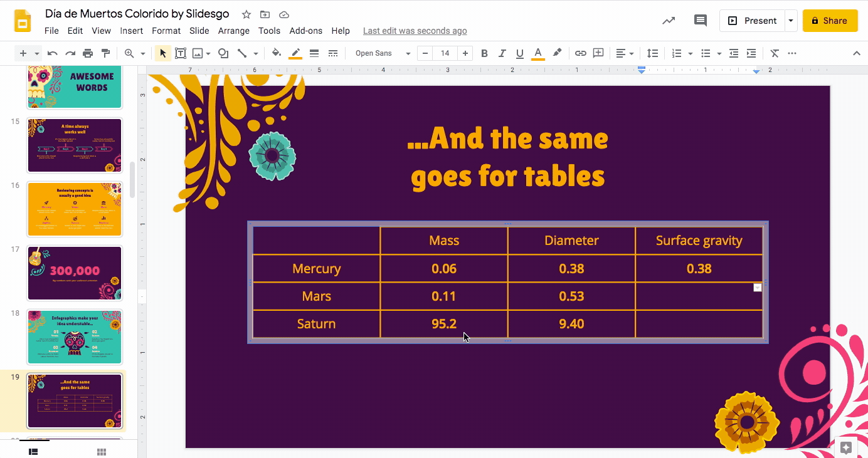This screenshot has height=458, width=868.
Task: Decrease indent of selected text
Action: point(734,53)
